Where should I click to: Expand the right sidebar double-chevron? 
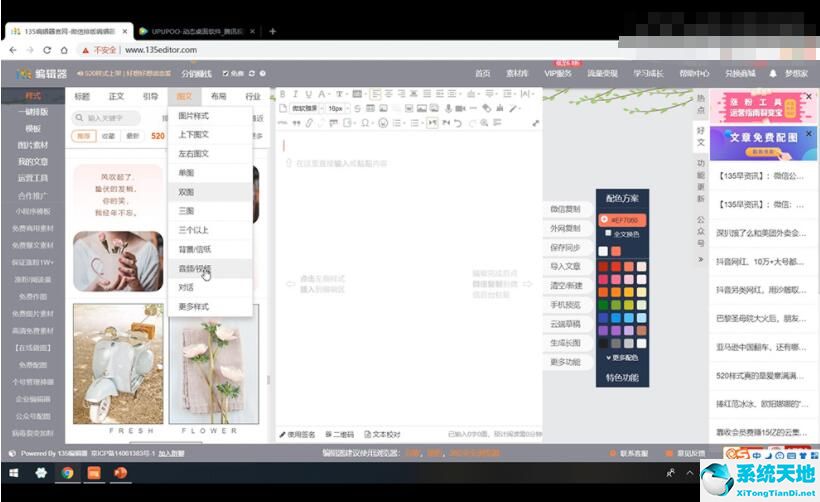tap(701, 259)
